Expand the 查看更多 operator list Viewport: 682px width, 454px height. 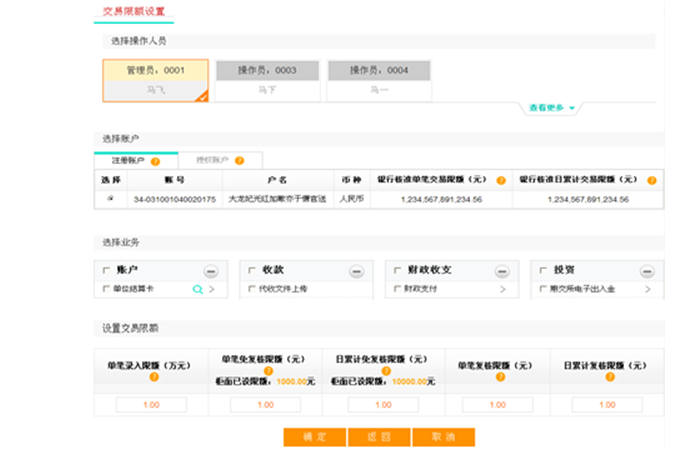pyautogui.click(x=552, y=108)
